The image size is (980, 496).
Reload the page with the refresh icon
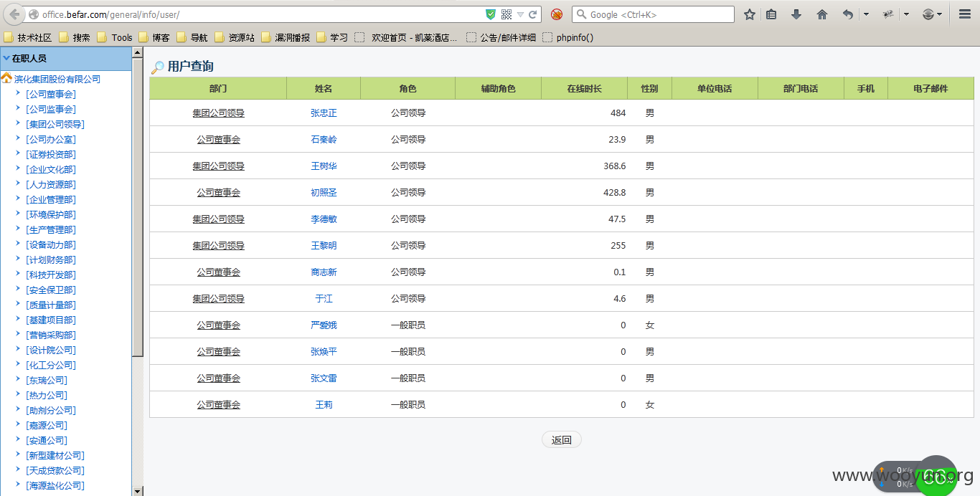pyautogui.click(x=533, y=14)
